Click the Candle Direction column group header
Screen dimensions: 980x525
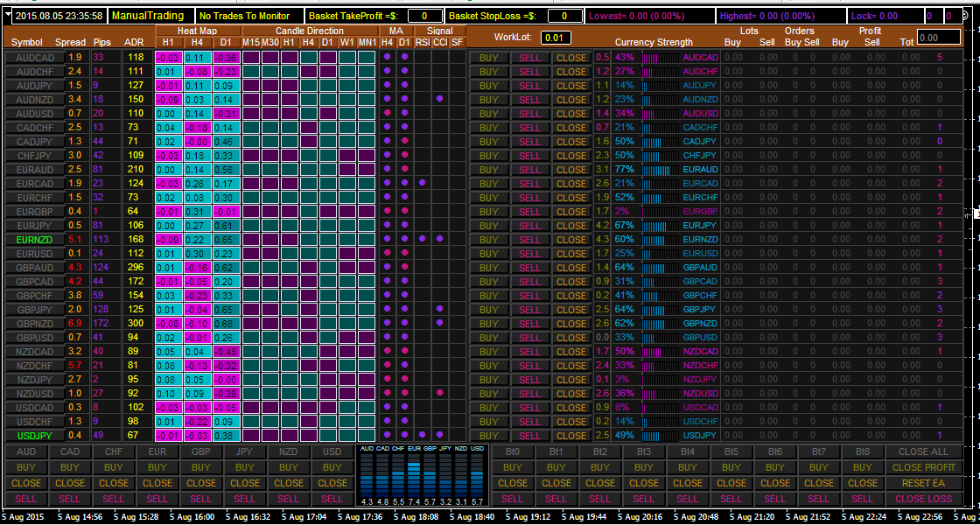click(x=310, y=31)
